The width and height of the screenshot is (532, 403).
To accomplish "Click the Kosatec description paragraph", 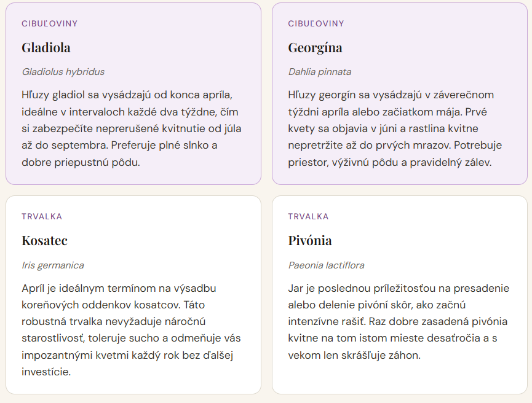I will click(132, 330).
